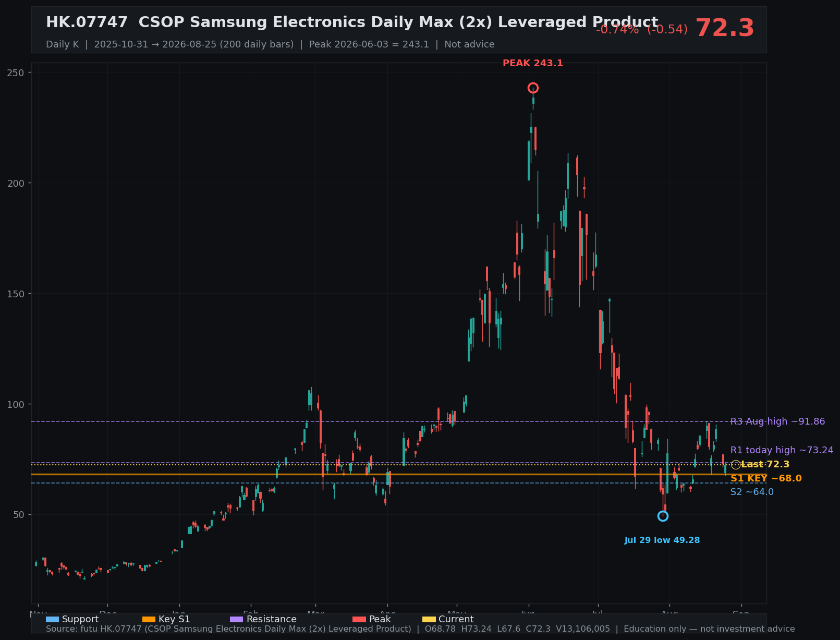Click the Source futu footer line
This screenshot has width=840, height=640.
click(420, 629)
